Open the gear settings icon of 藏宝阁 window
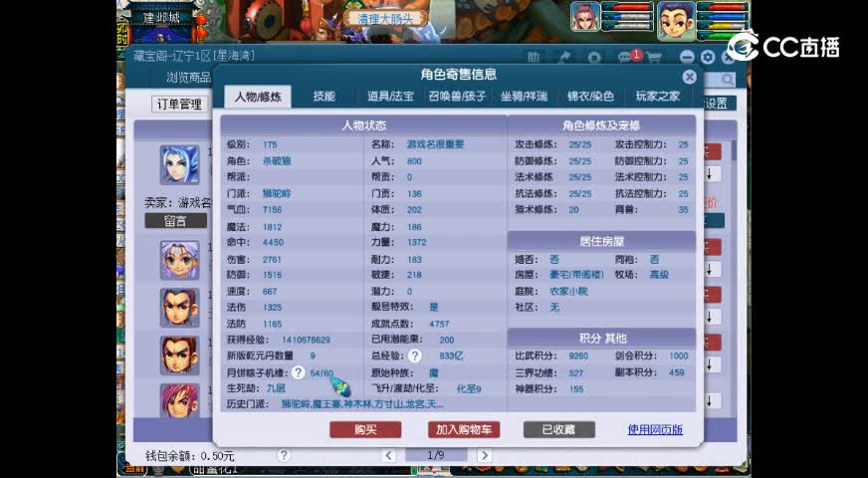The width and height of the screenshot is (868, 478). click(x=708, y=57)
